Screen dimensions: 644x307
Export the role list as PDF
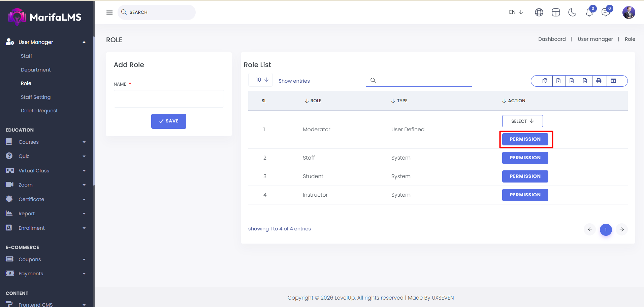(585, 81)
